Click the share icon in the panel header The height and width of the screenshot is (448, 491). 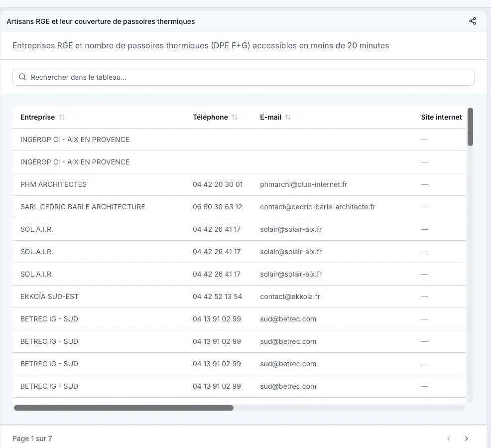click(x=473, y=21)
